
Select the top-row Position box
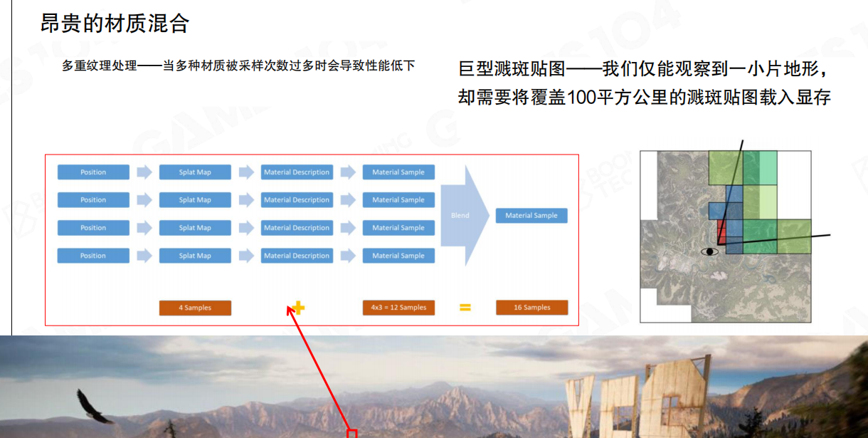(x=93, y=172)
